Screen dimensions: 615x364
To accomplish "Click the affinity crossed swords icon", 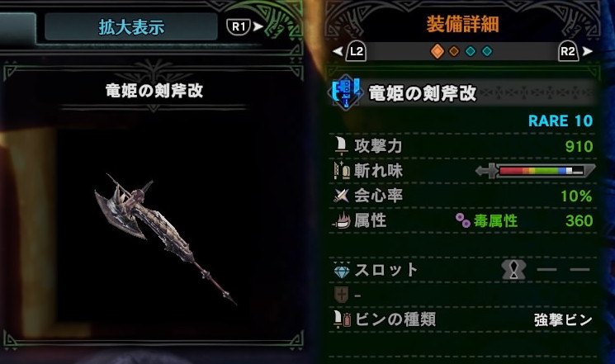I will [341, 195].
